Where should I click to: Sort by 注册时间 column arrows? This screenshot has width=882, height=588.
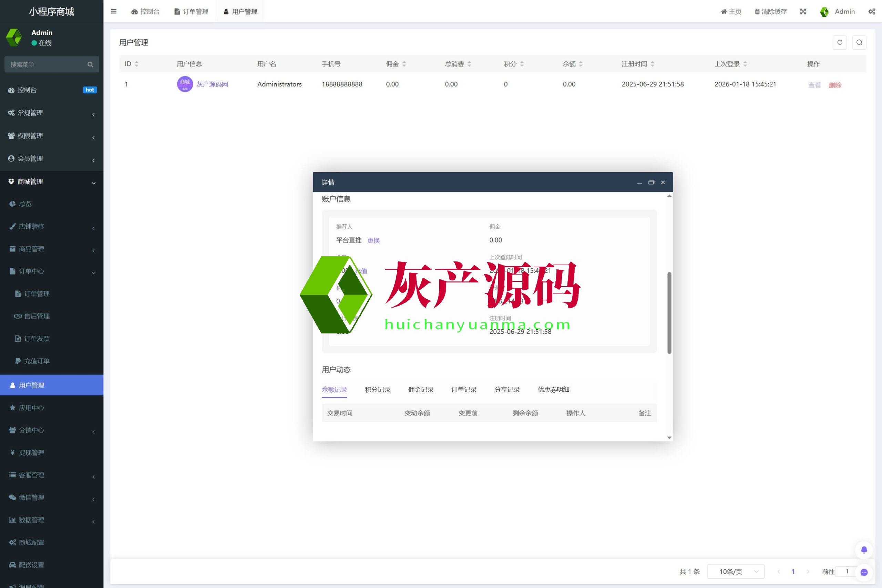653,64
